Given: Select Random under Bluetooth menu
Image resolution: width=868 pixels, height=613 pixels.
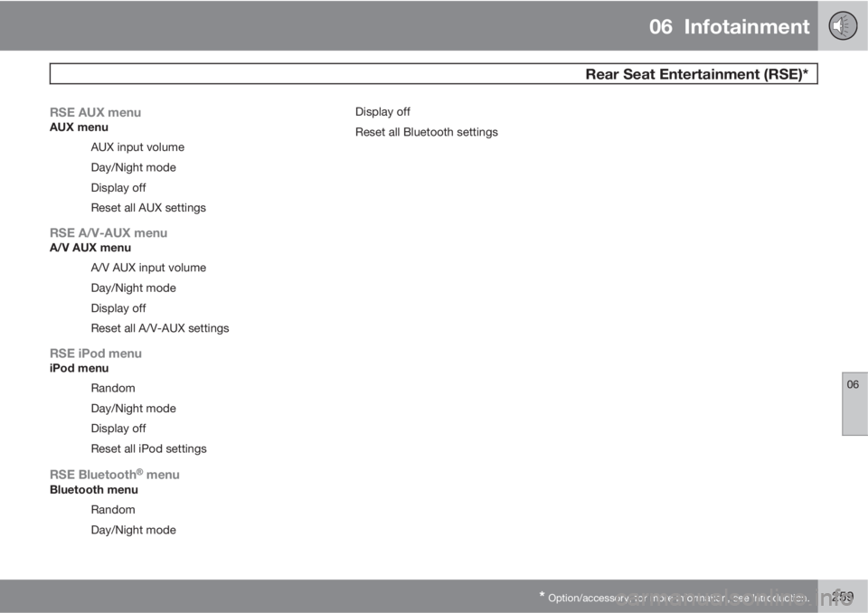Looking at the screenshot, I should coord(113,509).
